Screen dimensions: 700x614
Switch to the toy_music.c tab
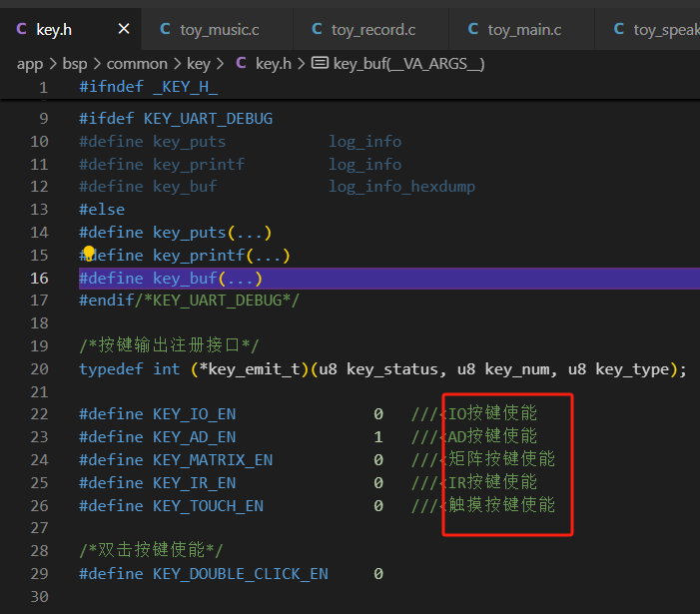[217, 29]
